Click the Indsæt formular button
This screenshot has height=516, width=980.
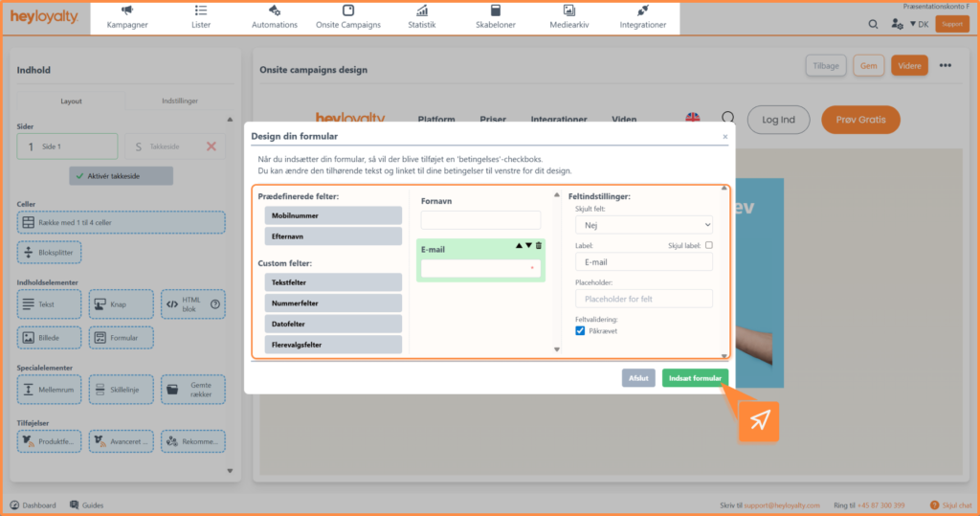[695, 378]
